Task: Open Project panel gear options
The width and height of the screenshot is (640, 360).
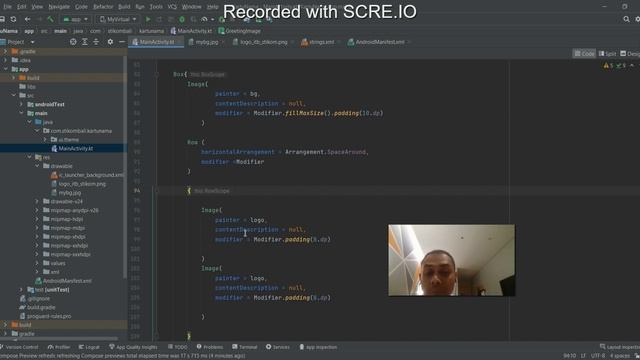Action: click(110, 42)
